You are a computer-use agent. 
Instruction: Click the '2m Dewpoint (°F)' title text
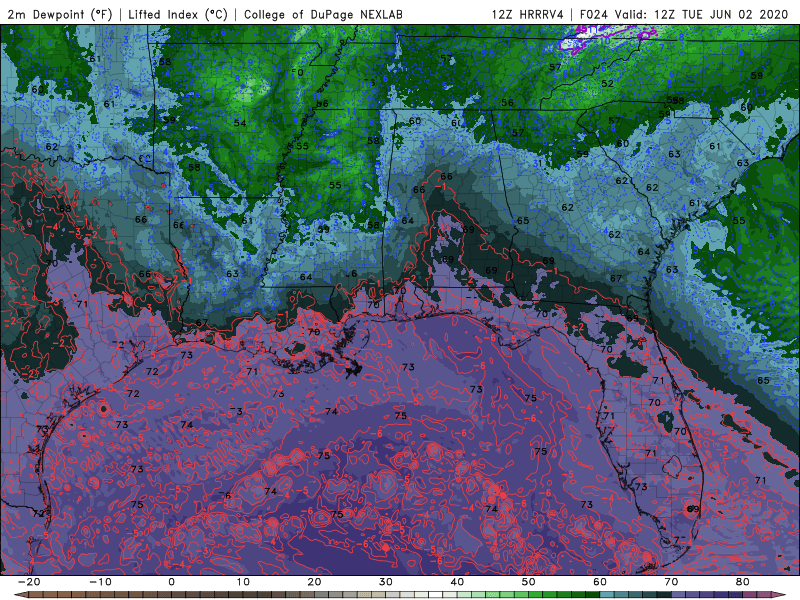[60, 14]
